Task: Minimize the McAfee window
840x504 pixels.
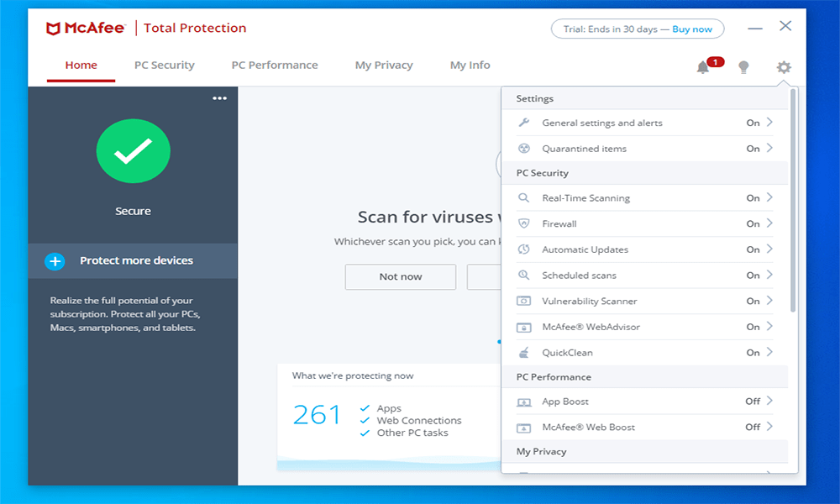Action: 755,28
